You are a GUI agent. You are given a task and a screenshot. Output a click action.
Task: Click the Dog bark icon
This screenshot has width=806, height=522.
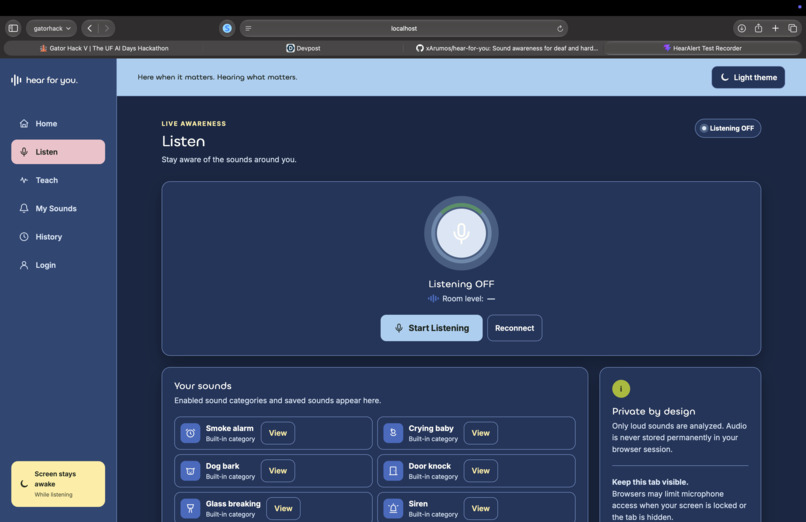(190, 471)
